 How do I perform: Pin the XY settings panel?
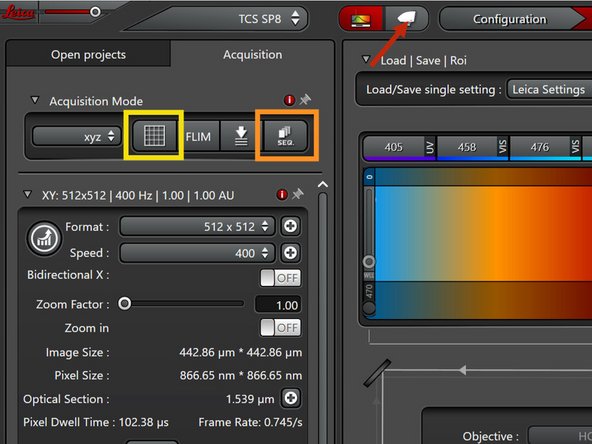coord(298,194)
